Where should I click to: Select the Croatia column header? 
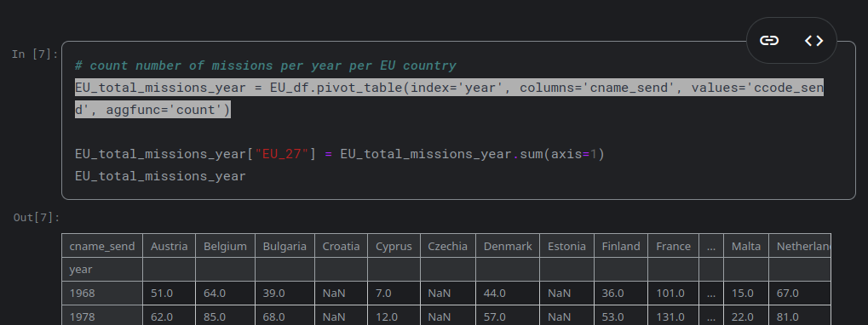(341, 246)
